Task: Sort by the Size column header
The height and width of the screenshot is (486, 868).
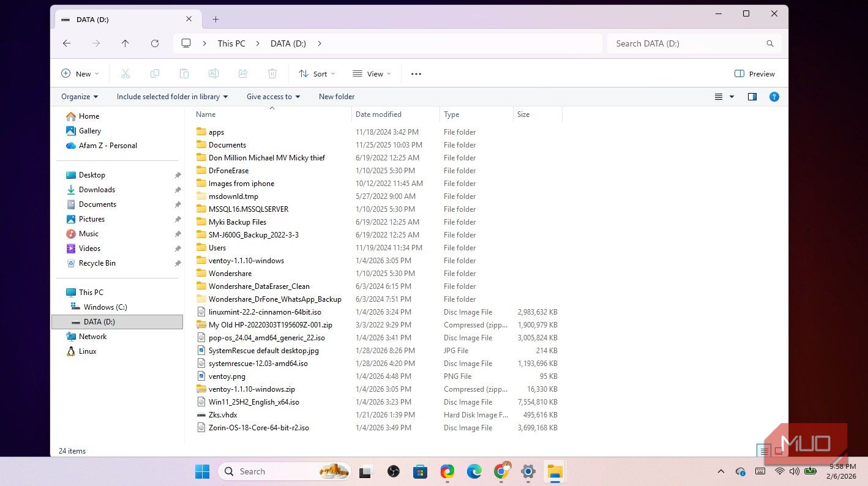Action: coord(537,114)
